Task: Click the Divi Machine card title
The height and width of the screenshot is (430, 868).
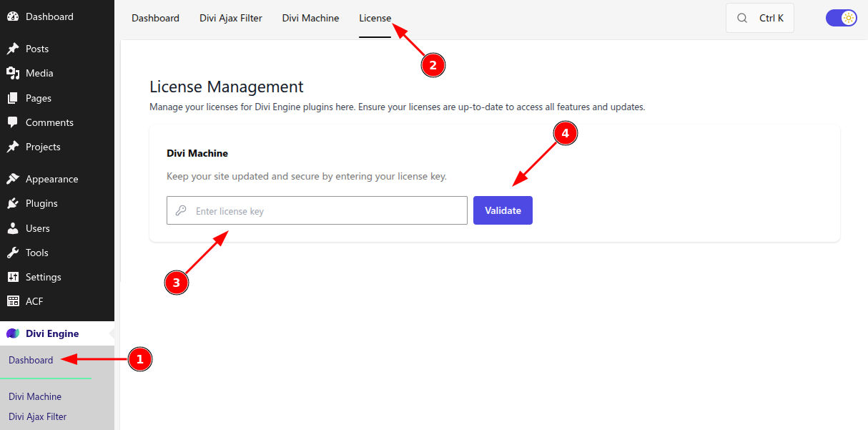Action: click(x=197, y=153)
